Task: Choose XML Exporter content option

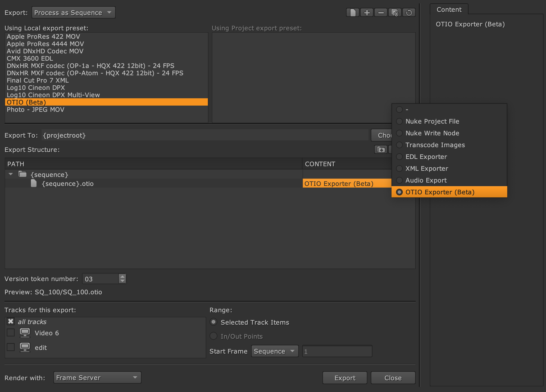Action: tap(449, 168)
